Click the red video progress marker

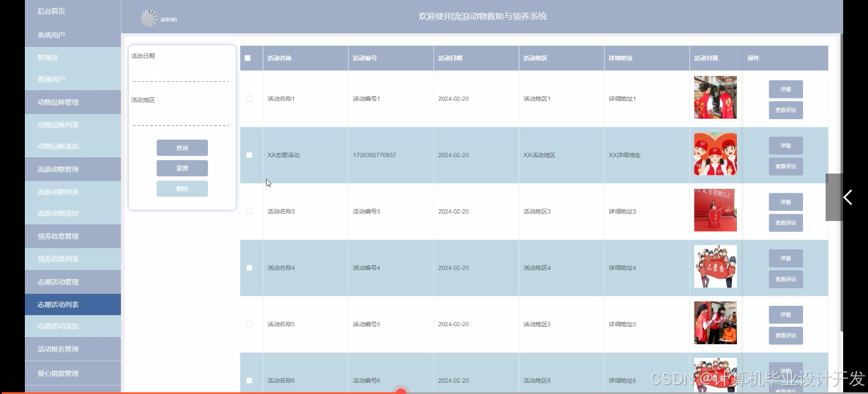click(x=401, y=391)
